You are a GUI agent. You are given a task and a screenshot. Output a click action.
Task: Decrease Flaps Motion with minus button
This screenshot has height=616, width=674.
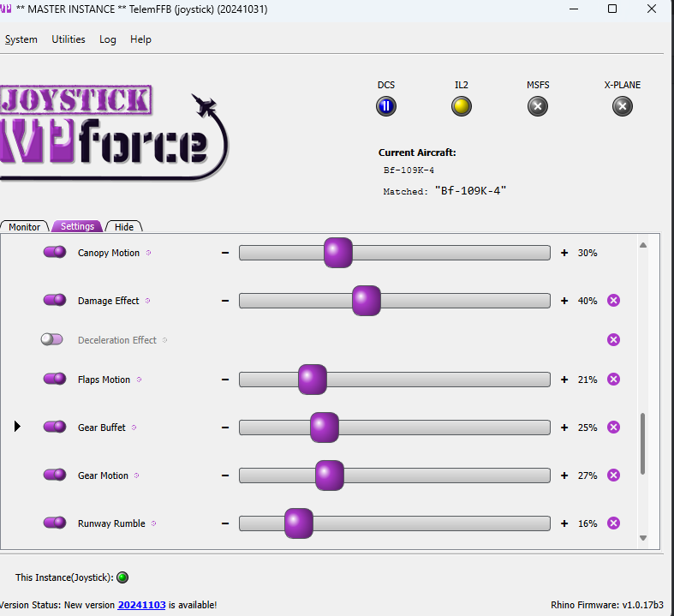[x=225, y=380]
